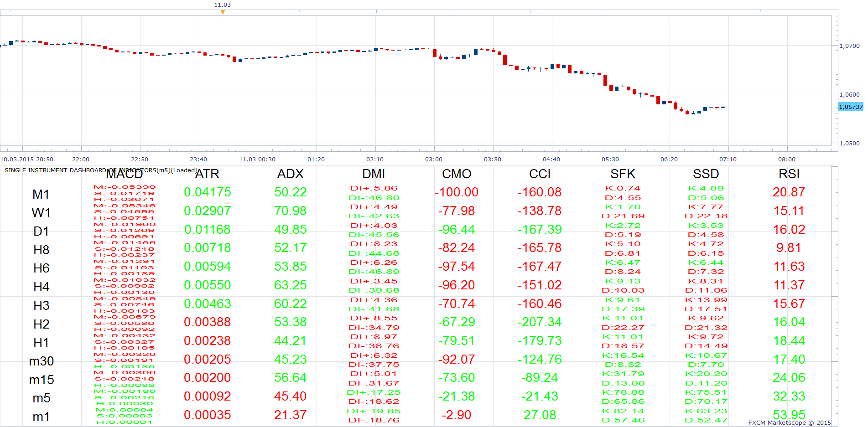This screenshot has height=427, width=868.
Task: Click the H2 timeframe row label
Action: tap(41, 324)
